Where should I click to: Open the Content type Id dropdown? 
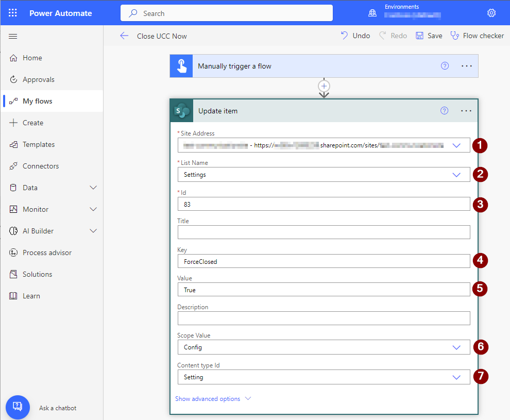tap(456, 377)
